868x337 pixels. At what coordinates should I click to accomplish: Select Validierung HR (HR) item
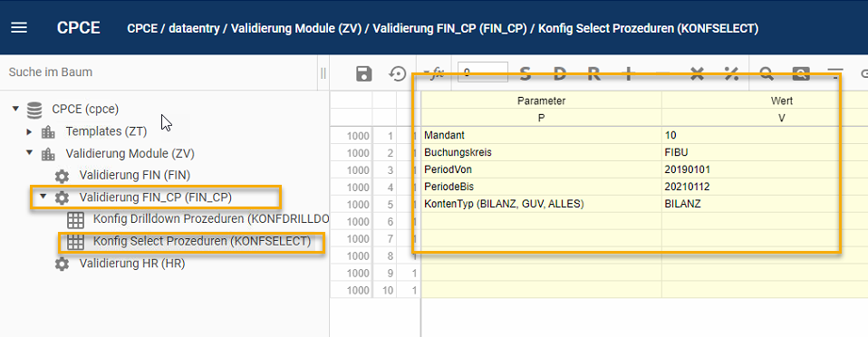(x=131, y=264)
